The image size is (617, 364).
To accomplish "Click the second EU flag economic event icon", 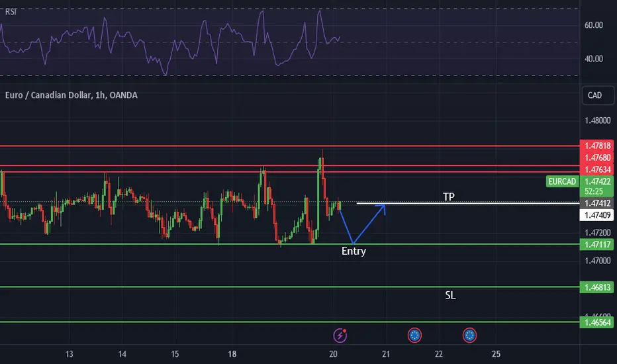I will (x=469, y=336).
